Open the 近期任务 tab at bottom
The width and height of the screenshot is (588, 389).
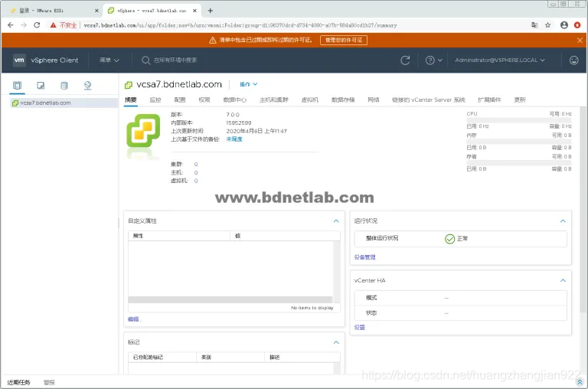coord(18,383)
